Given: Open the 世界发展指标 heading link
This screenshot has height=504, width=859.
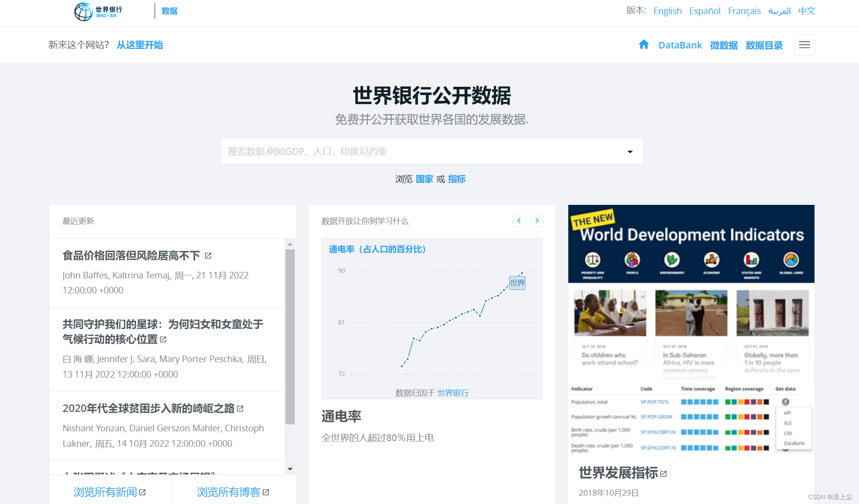Looking at the screenshot, I should [x=618, y=473].
